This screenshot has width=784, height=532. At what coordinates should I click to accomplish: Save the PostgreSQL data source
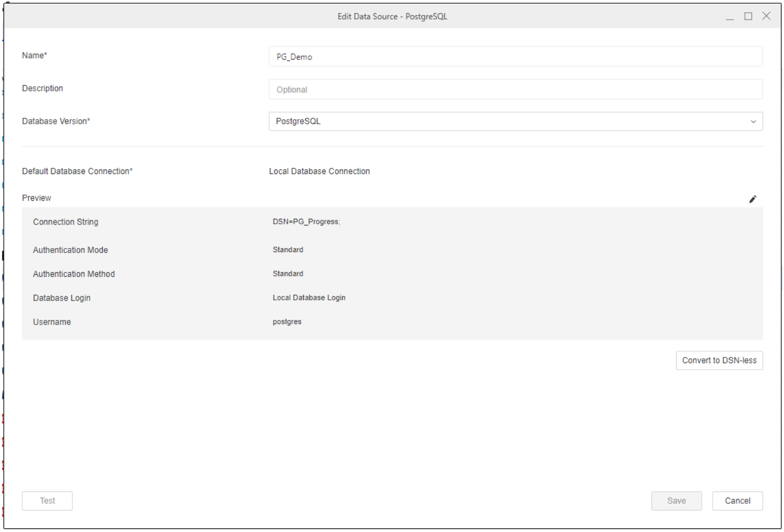(677, 501)
